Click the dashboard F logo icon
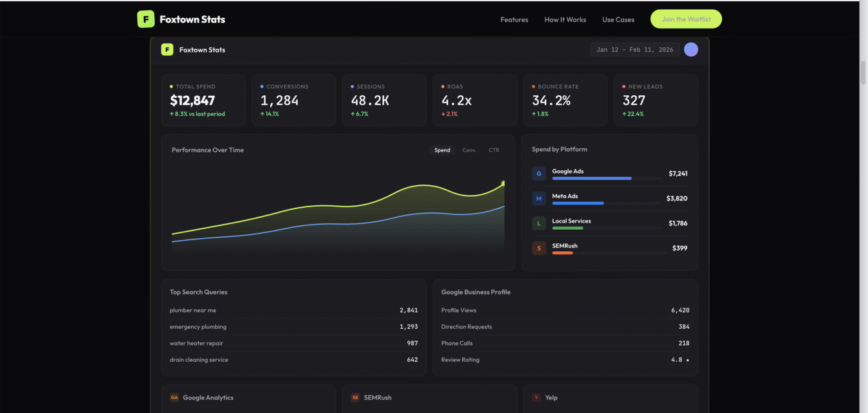The width and height of the screenshot is (868, 413). tap(167, 49)
